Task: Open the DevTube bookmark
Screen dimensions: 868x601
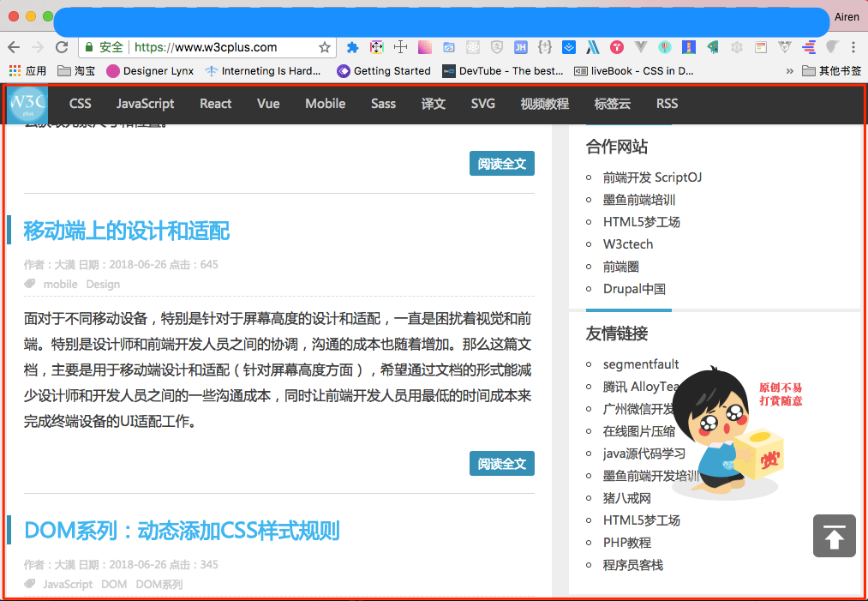Action: [503, 71]
